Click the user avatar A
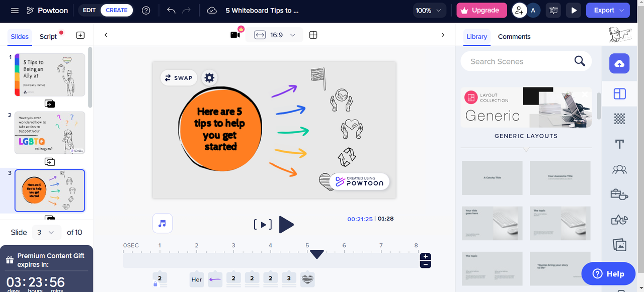Viewport: 644px width, 292px height. [533, 11]
